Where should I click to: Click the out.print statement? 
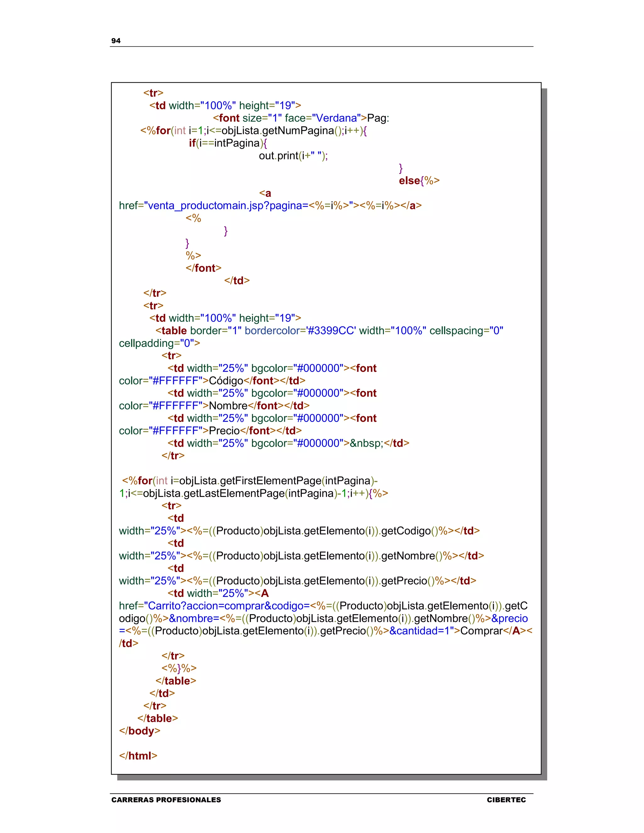293,156
